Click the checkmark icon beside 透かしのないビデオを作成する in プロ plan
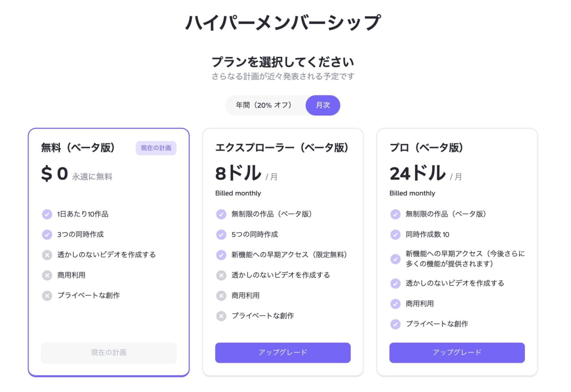Screen dimensions: 571x392 (x=395, y=283)
